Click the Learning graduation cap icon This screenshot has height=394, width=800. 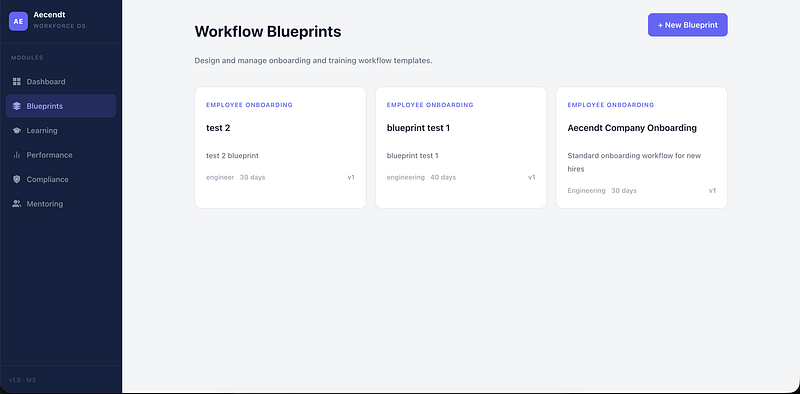(x=16, y=131)
